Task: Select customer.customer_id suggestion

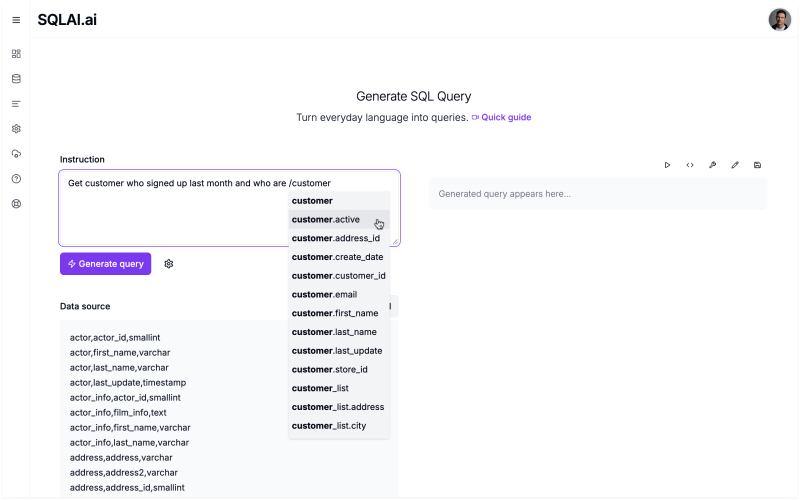Action: pos(339,276)
